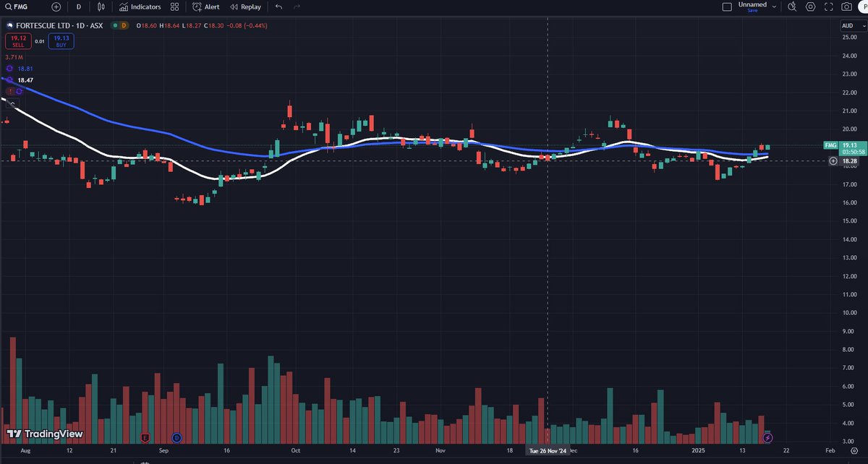Take a chart snapshot with camera icon

point(847,7)
